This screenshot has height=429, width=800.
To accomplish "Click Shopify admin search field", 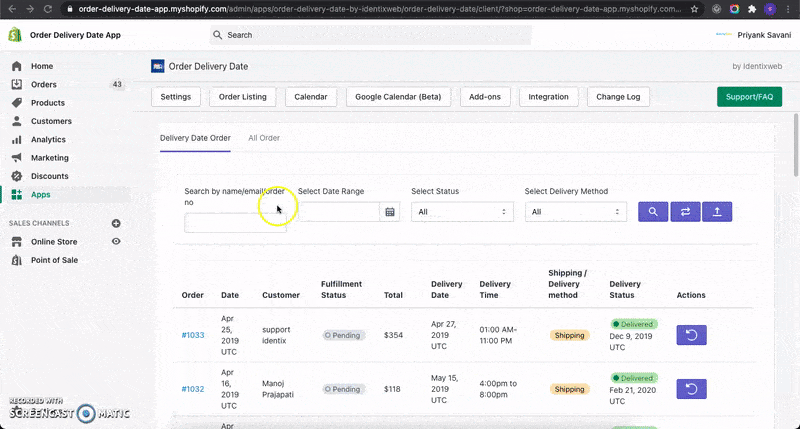I will pyautogui.click(x=370, y=35).
